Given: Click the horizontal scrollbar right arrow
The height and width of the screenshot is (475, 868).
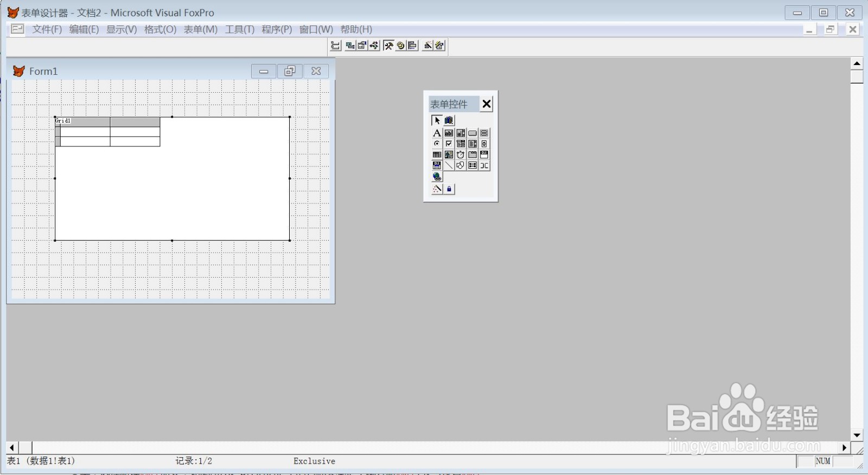Looking at the screenshot, I should 844,447.
